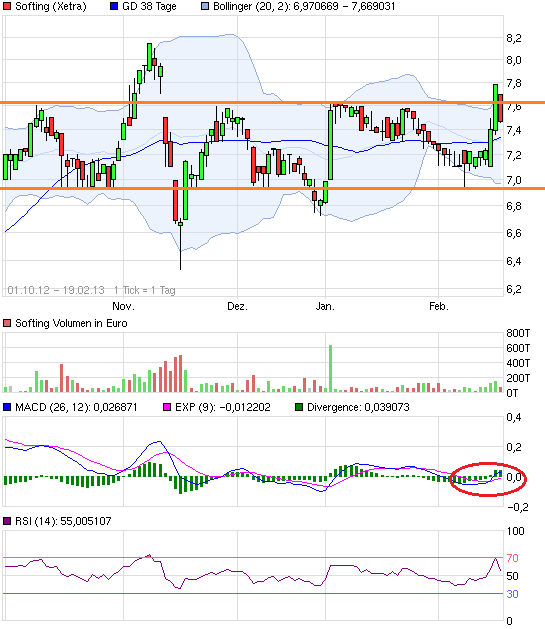Click the 'Divergence: 0,039073' label

pos(358,407)
